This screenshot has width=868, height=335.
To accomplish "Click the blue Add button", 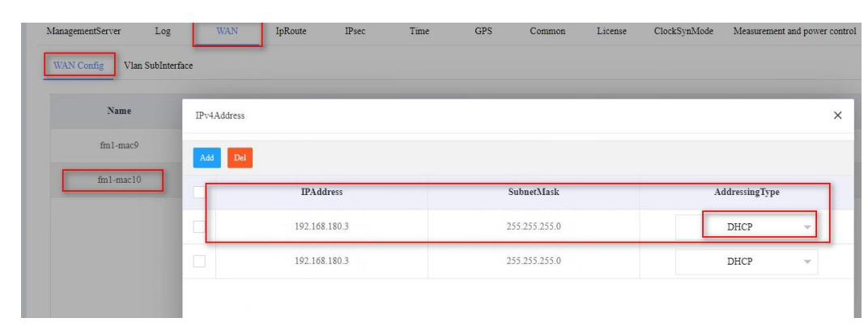I will 205,155.
